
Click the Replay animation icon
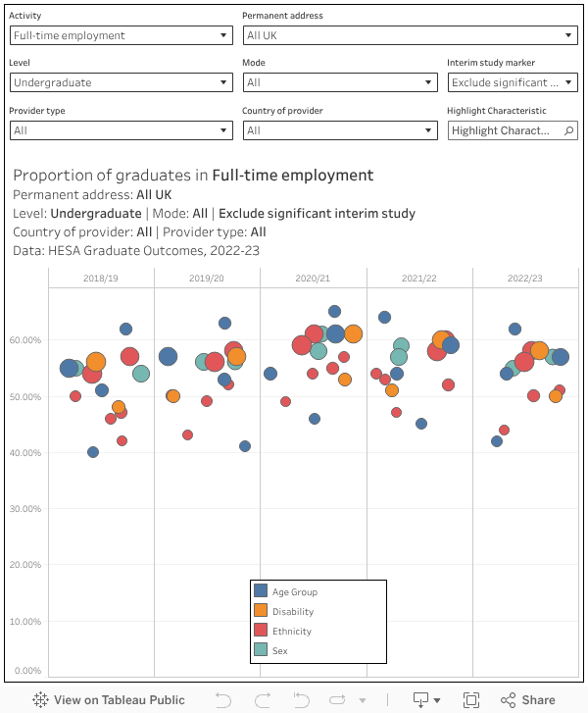pyautogui.click(x=336, y=699)
